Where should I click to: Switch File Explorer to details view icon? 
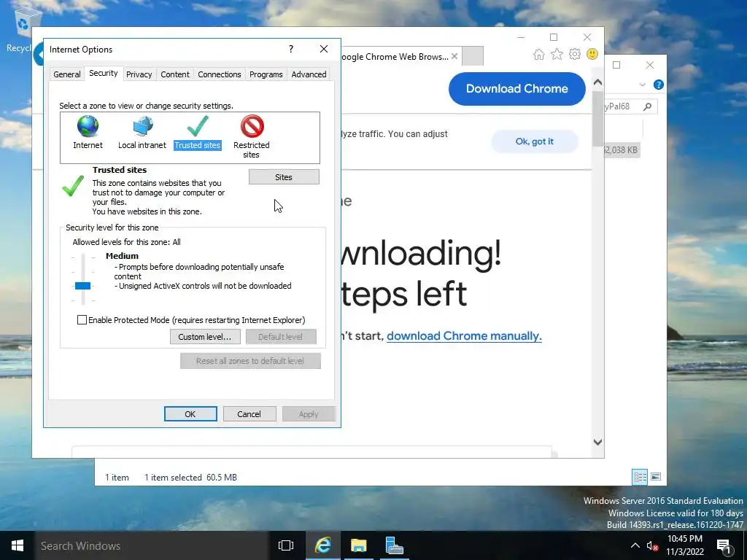(640, 477)
